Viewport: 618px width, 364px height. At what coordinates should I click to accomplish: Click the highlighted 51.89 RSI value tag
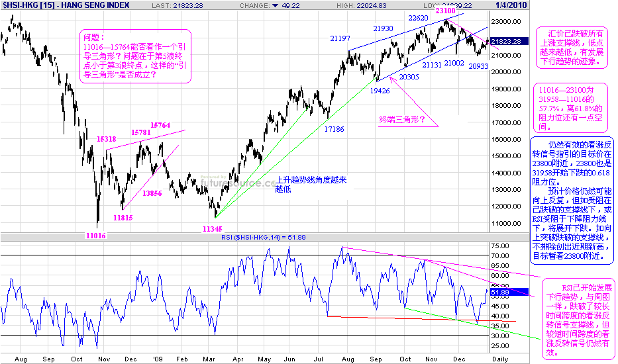click(x=509, y=293)
